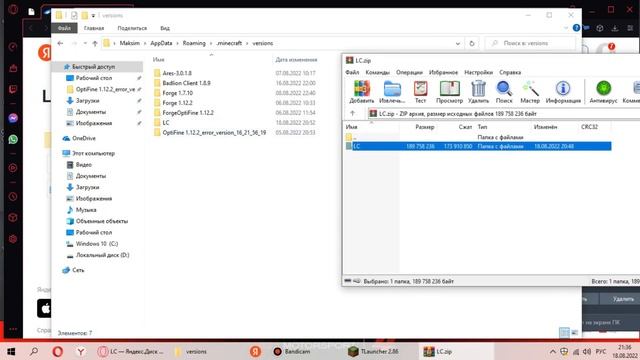Select the LC folder in versions
Image resolution: width=640 pixels, height=360 pixels.
[x=166, y=122]
